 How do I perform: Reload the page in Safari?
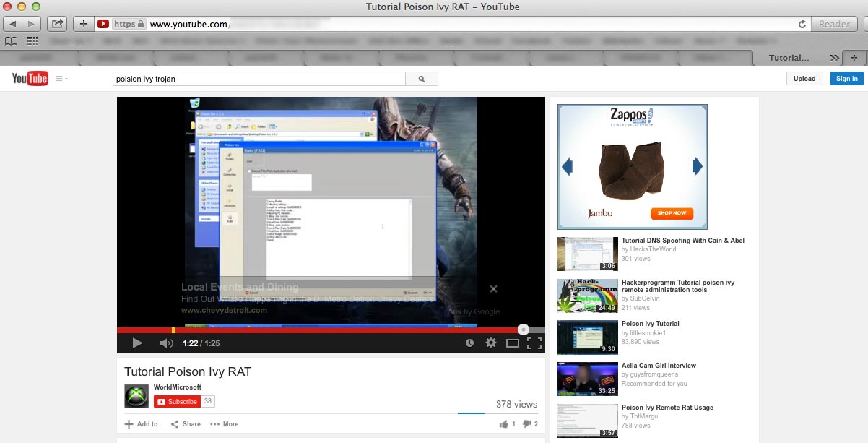click(x=802, y=24)
